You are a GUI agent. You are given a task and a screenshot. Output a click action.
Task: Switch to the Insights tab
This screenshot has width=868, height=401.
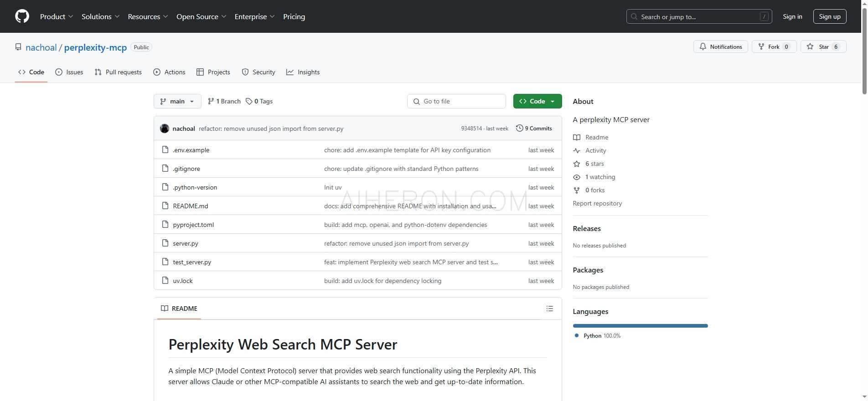pos(303,72)
